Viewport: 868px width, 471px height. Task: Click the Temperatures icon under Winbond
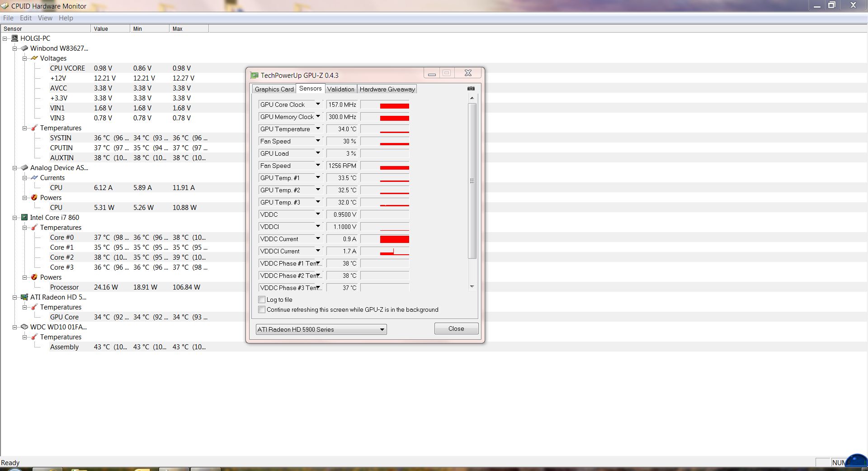pyautogui.click(x=34, y=128)
